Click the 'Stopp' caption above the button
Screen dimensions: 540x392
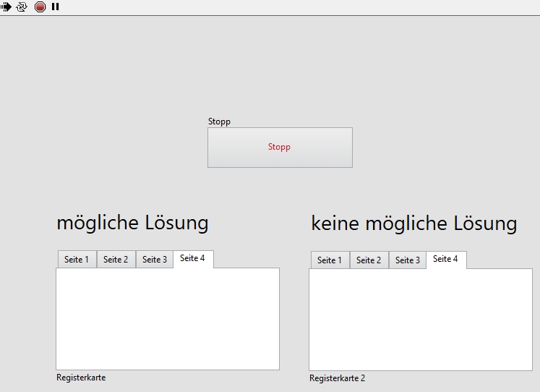pyautogui.click(x=219, y=122)
